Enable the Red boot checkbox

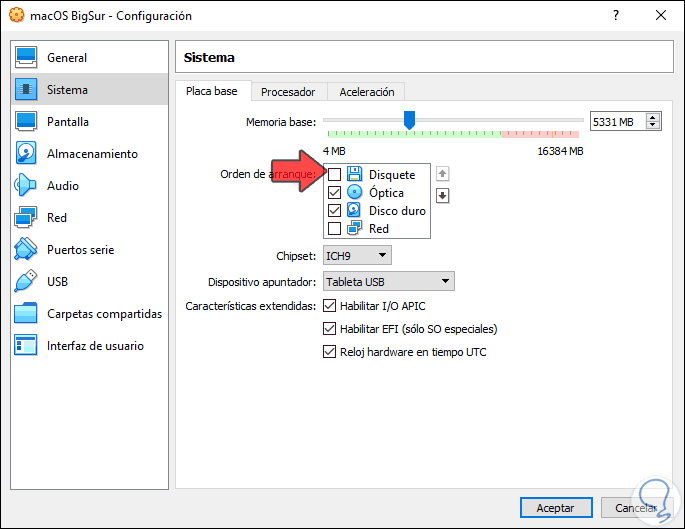coord(335,228)
